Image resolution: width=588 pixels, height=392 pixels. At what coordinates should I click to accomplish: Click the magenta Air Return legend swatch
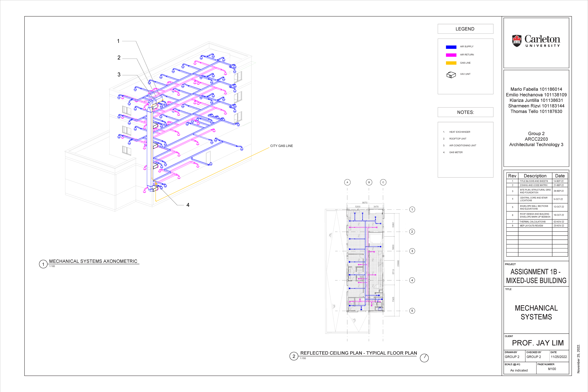[x=451, y=55]
